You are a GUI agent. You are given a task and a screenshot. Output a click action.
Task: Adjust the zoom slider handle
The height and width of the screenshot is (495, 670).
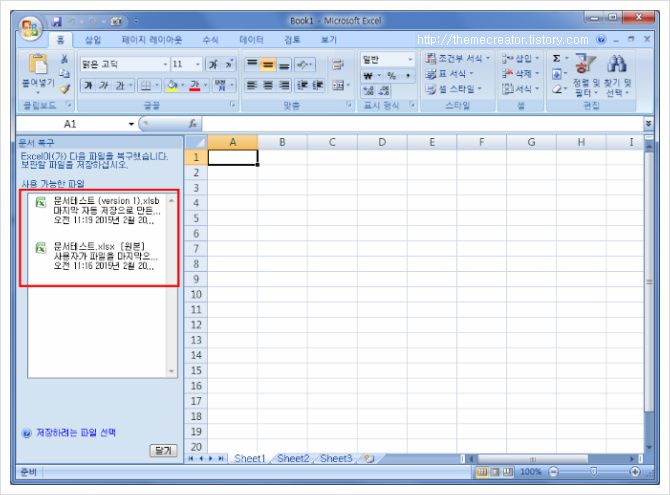(594, 472)
